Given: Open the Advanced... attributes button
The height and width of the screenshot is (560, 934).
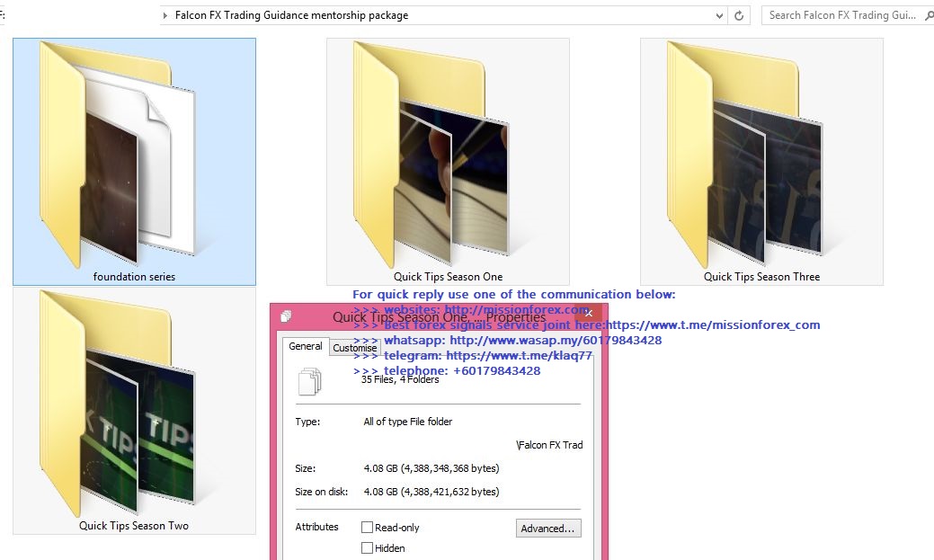Looking at the screenshot, I should click(548, 529).
